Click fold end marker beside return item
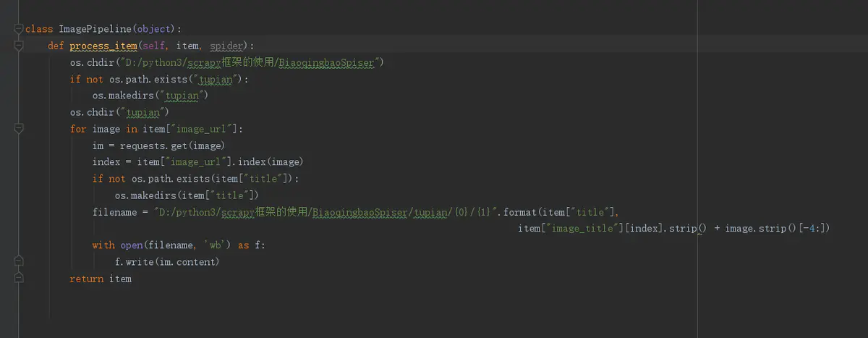This screenshot has height=338, width=868. (19, 278)
